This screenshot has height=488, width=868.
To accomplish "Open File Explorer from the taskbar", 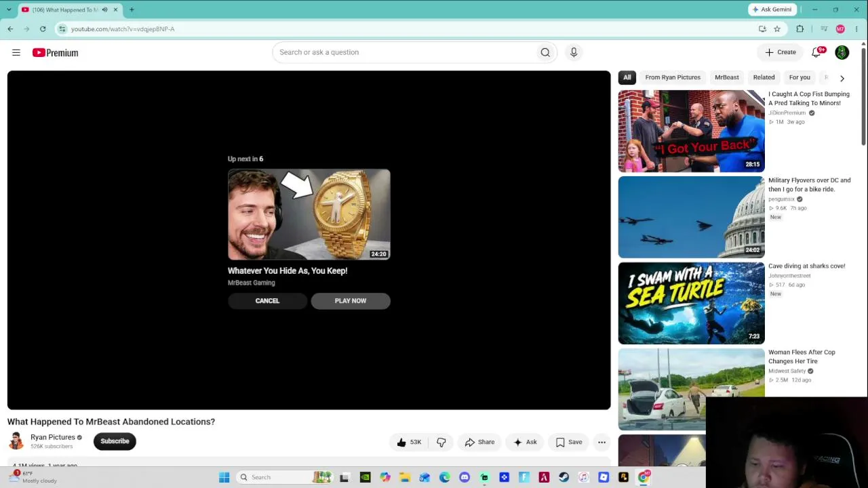I will (x=405, y=477).
